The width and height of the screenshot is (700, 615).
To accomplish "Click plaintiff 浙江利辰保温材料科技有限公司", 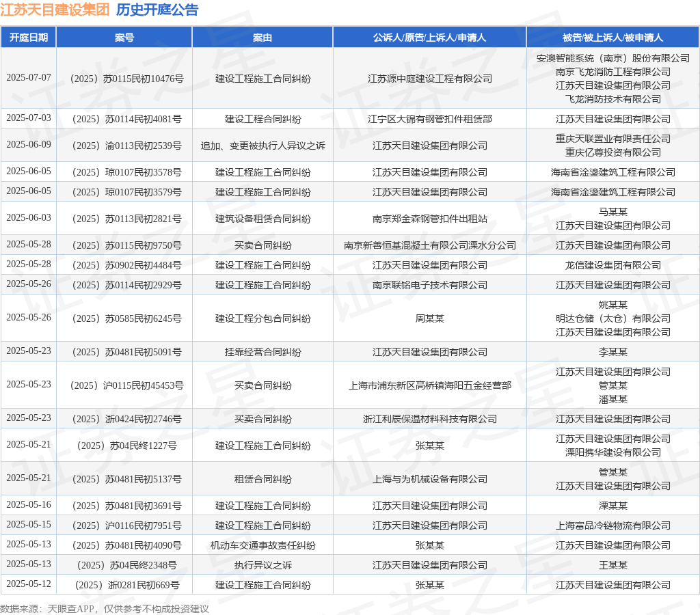I will pos(430,419).
